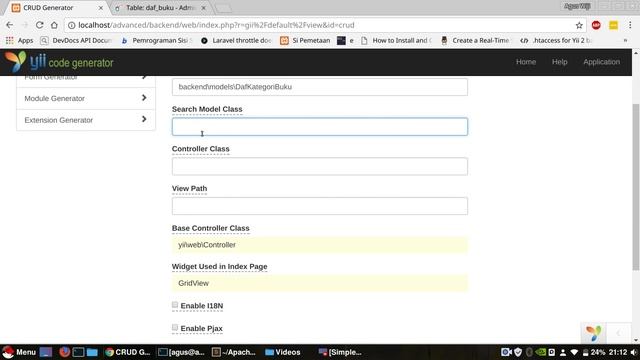The image size is (640, 360).
Task: Expand the Extension Generator chevron
Action: (x=144, y=119)
